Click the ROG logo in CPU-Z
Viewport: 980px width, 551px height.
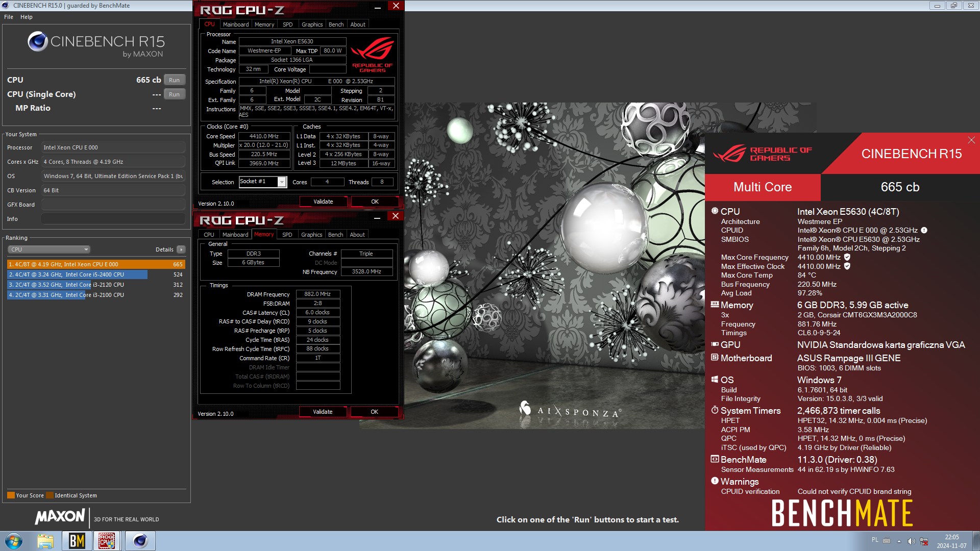coord(372,54)
